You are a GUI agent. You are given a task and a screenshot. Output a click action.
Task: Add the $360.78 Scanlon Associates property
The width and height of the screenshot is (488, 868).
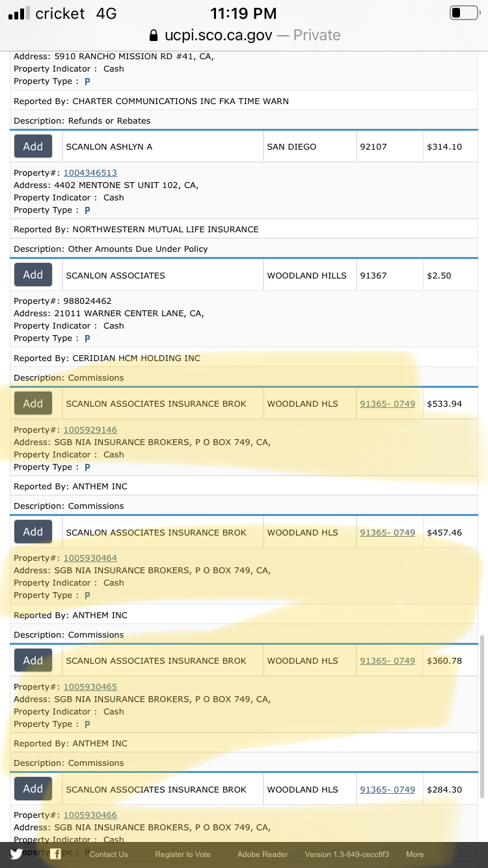(x=33, y=660)
